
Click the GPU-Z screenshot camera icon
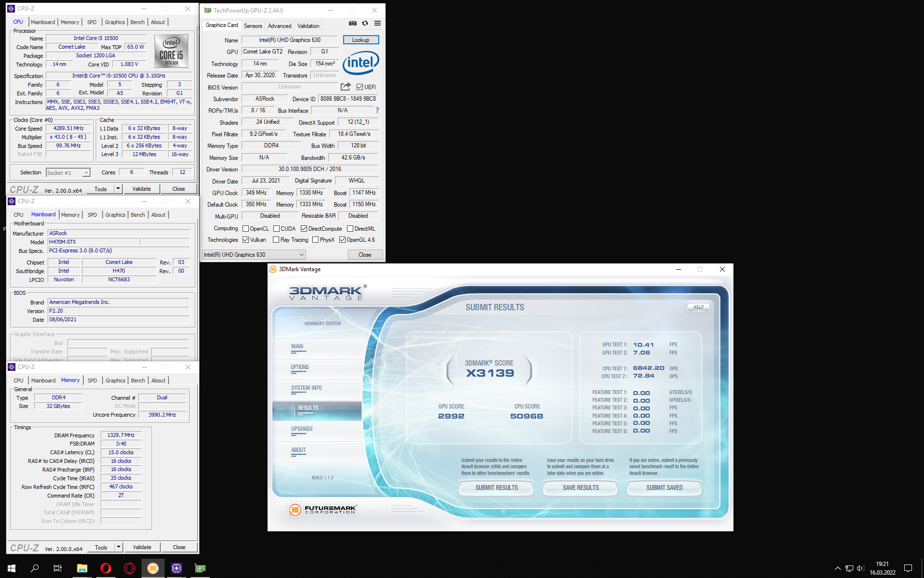pos(353,23)
